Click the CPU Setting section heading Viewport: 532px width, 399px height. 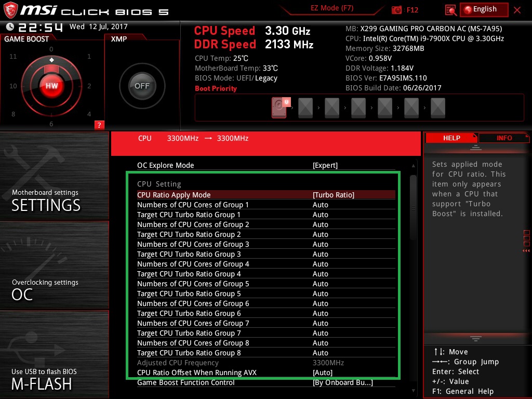click(x=159, y=184)
